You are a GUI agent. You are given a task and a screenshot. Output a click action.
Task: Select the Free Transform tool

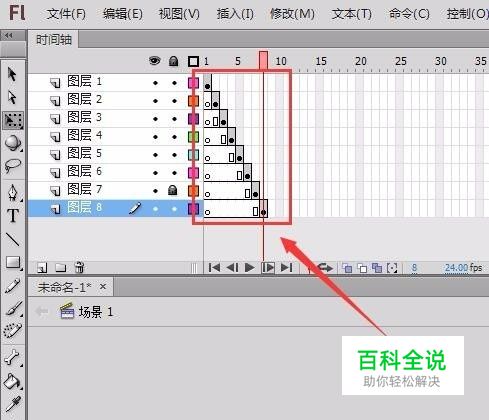coord(13,120)
